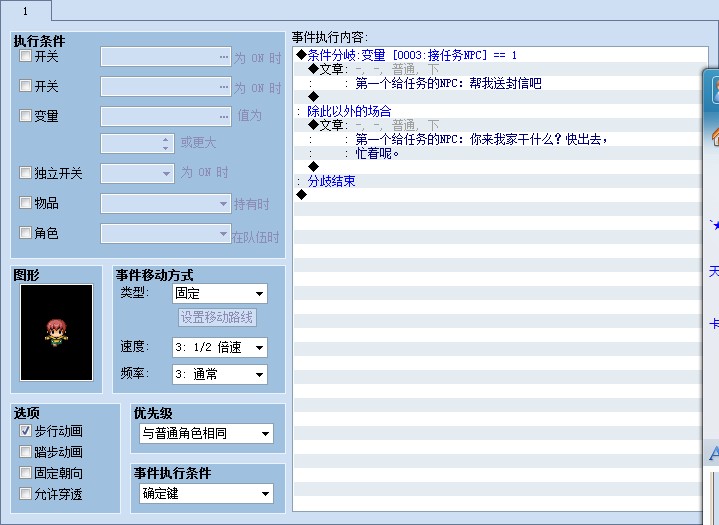Open the 角色 dropdown list
Viewport: 719px width, 525px height.
[x=166, y=234]
